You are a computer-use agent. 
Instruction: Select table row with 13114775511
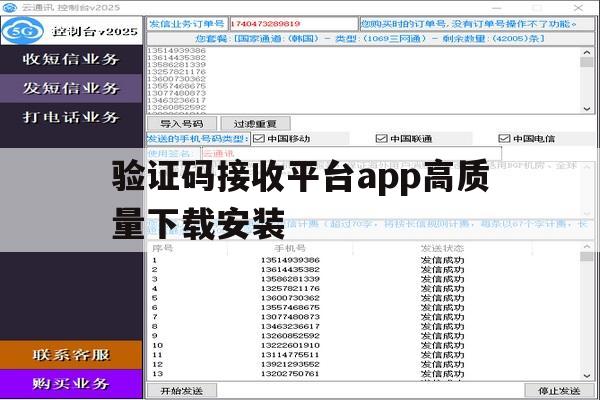(x=364, y=355)
